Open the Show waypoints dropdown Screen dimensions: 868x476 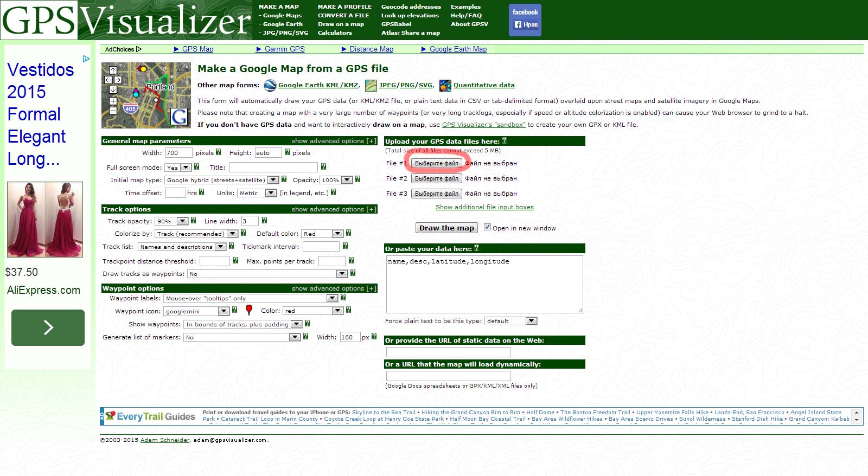pos(242,324)
